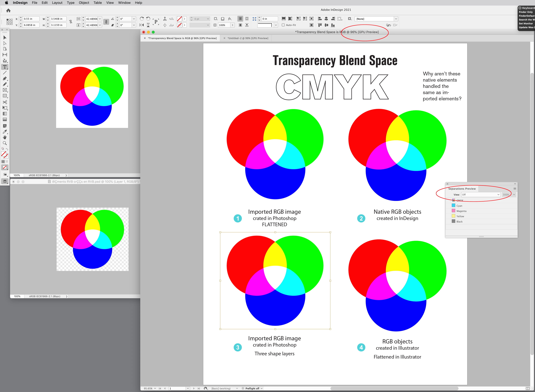Click the Magenta swatch in Separations

coord(453,211)
